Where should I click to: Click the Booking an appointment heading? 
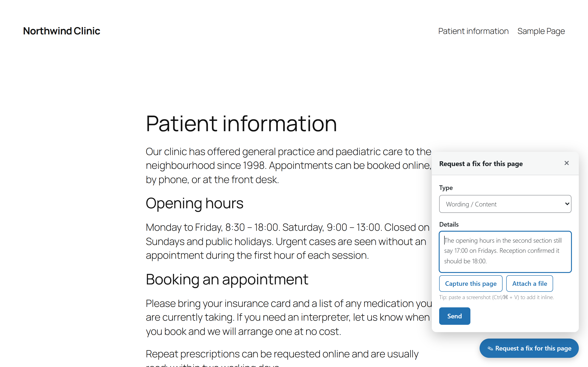coord(227,279)
